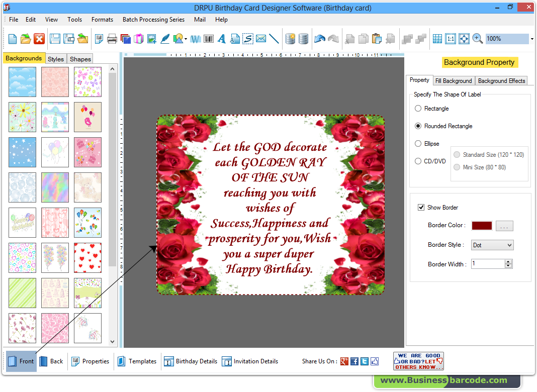The image size is (537, 392).
Task: Save the card with the floppy disk icon
Action: (x=55, y=39)
